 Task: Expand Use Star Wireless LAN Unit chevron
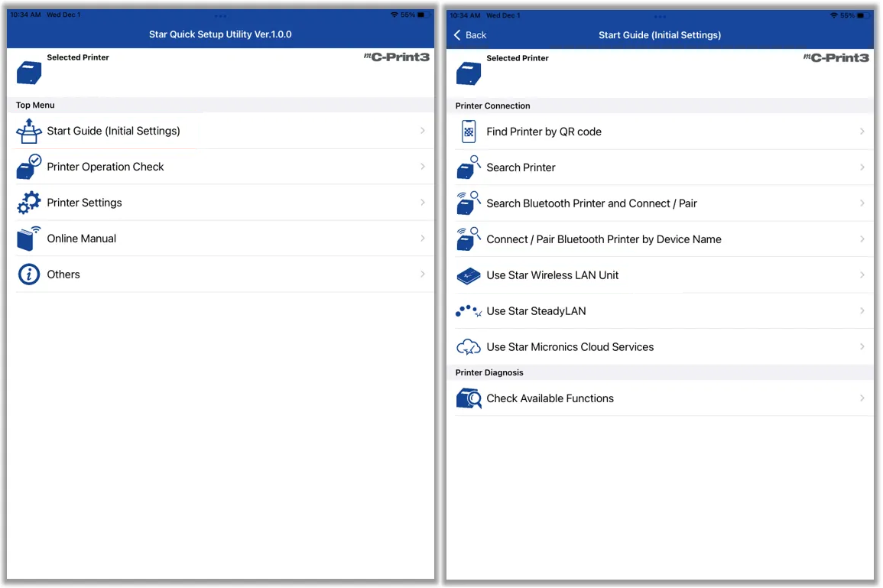[862, 275]
